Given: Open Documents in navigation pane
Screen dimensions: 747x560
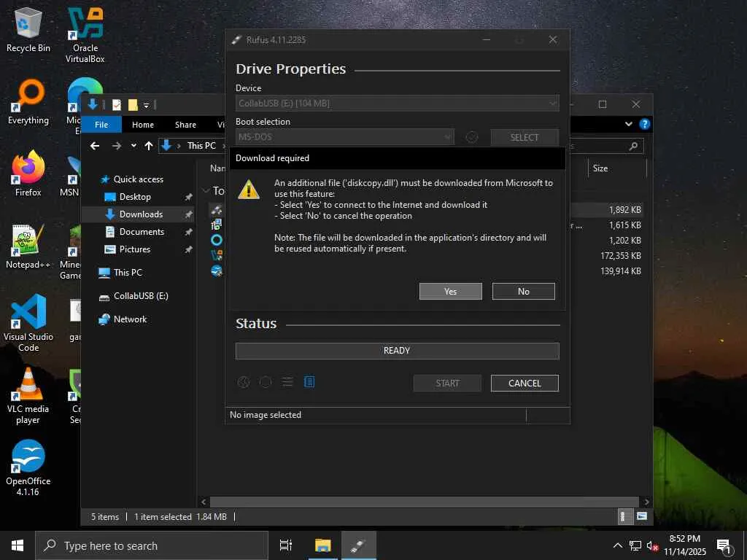Looking at the screenshot, I should pyautogui.click(x=142, y=232).
